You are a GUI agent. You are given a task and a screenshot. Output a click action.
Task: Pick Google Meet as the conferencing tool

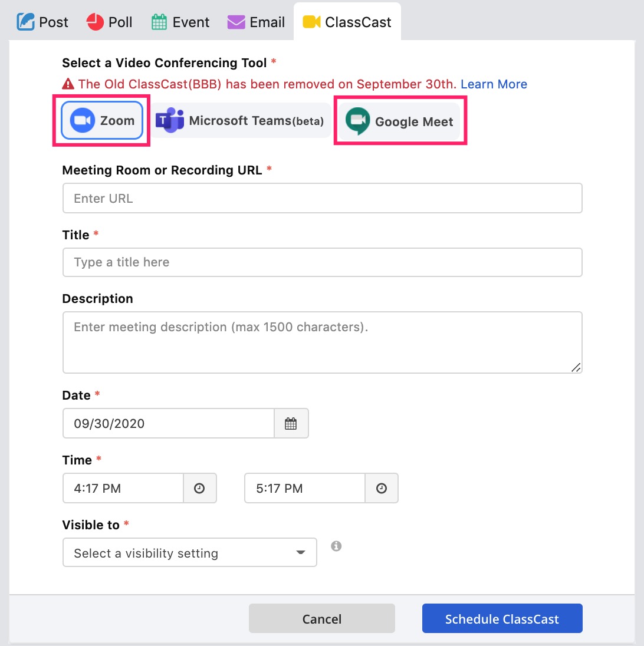coord(399,121)
